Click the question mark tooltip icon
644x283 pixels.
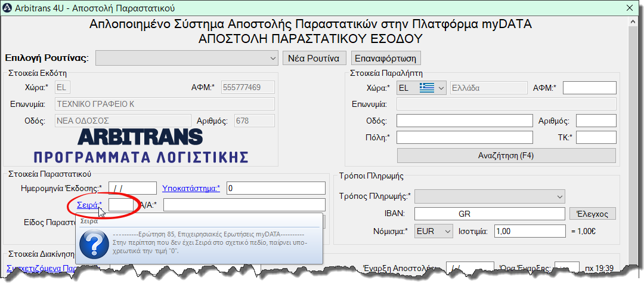[x=94, y=245]
